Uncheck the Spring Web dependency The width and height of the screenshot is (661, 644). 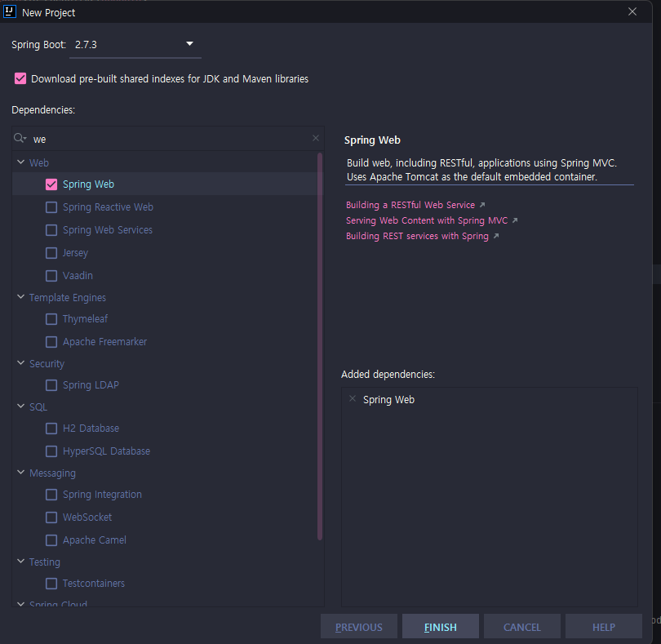(x=51, y=184)
